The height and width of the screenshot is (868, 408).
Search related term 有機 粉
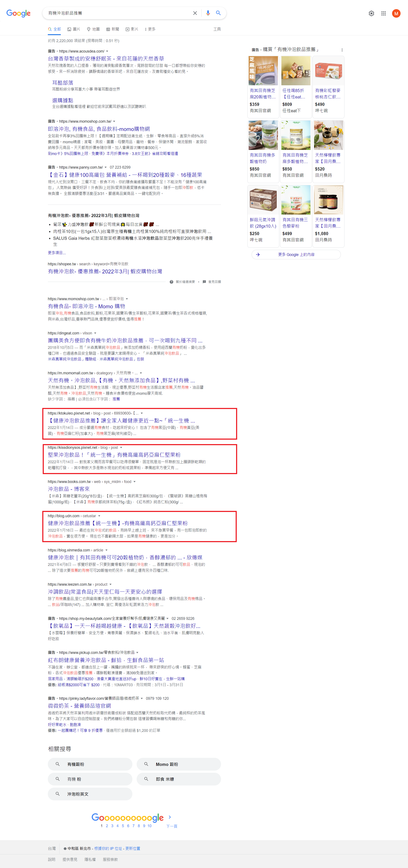(x=90, y=779)
